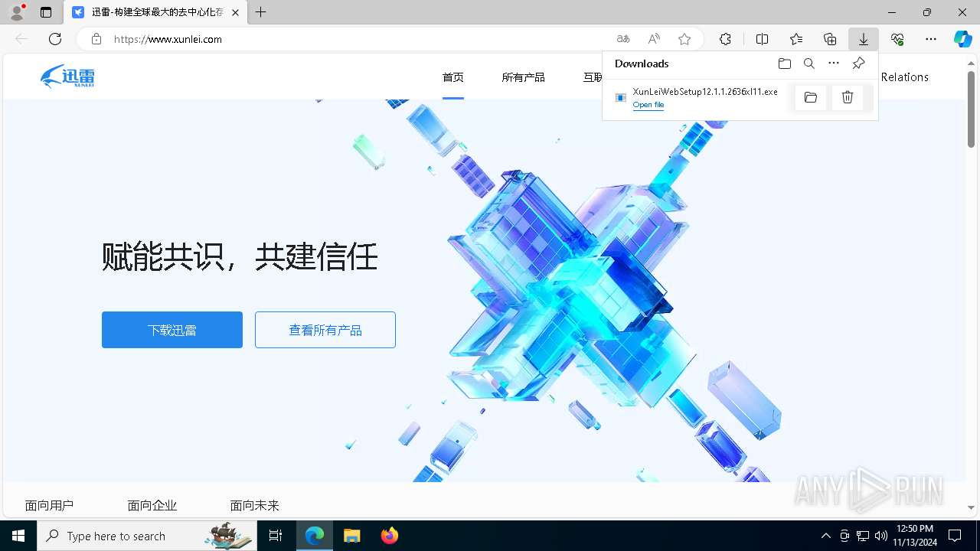Toggle split screen icon
The image size is (980, 551).
tap(763, 39)
